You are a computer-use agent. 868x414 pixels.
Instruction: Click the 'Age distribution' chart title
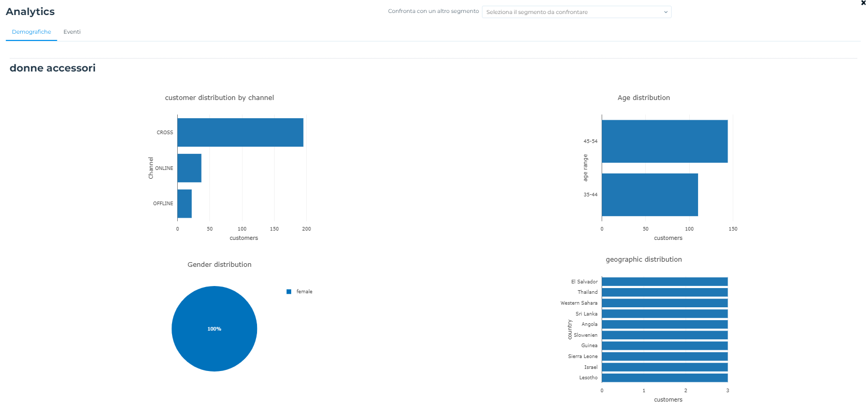(x=644, y=98)
